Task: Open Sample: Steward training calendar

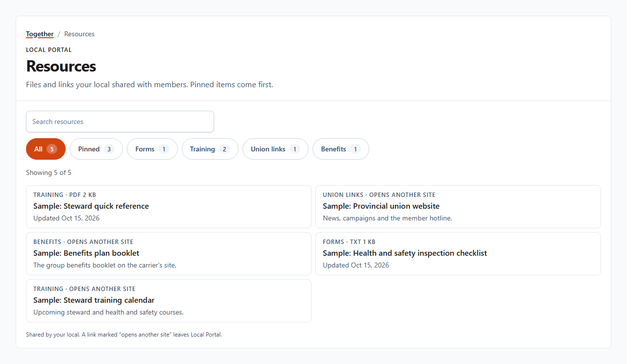Action: click(169, 301)
